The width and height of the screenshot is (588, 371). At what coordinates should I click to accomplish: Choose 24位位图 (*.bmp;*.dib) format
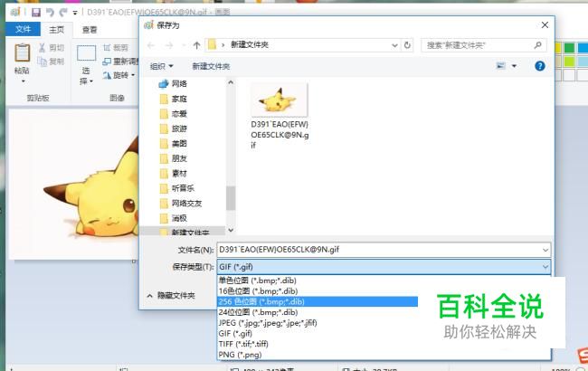tap(258, 312)
